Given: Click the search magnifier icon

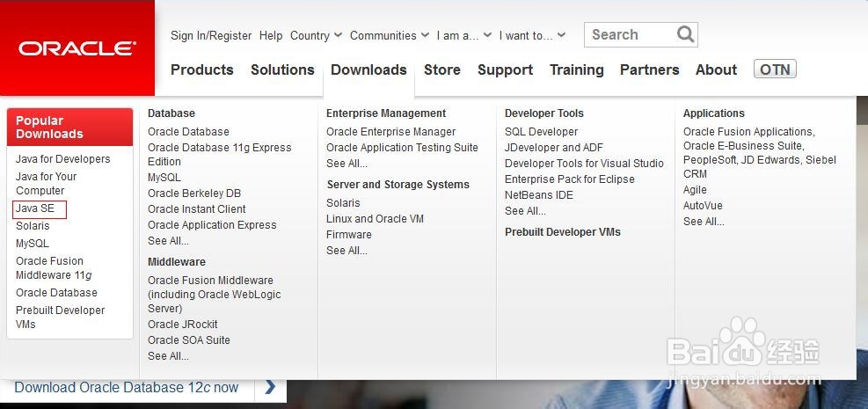Looking at the screenshot, I should coord(685,35).
